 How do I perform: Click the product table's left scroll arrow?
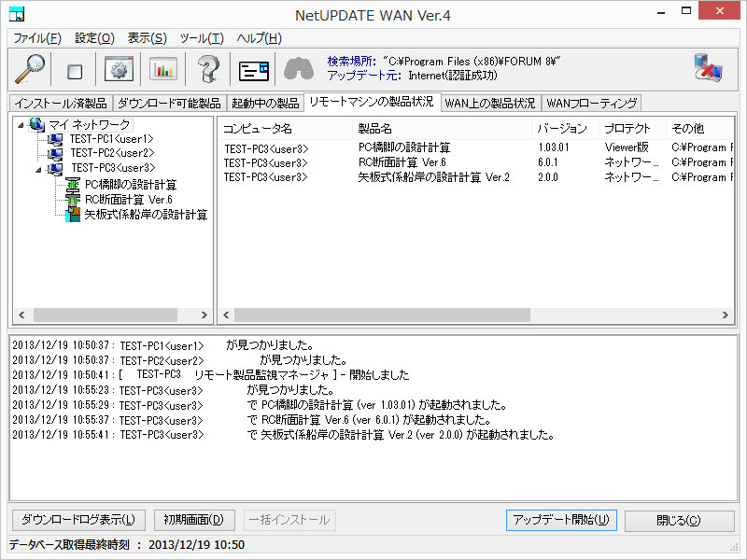click(226, 315)
